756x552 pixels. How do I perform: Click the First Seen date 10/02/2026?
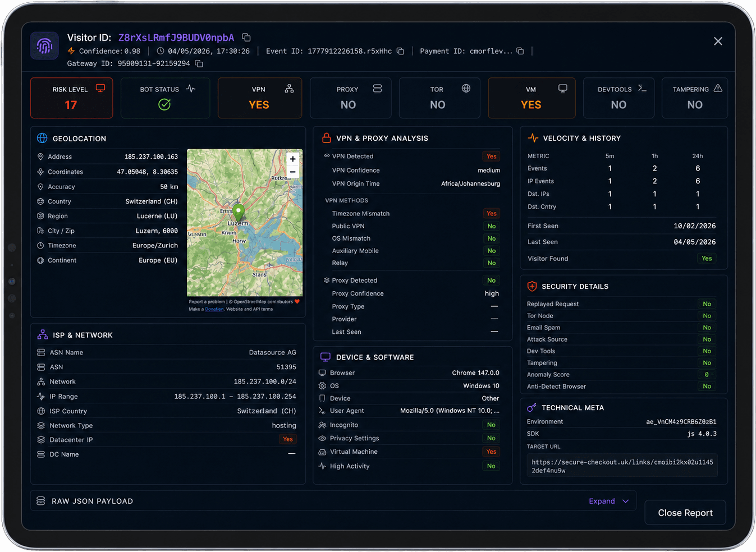point(695,226)
